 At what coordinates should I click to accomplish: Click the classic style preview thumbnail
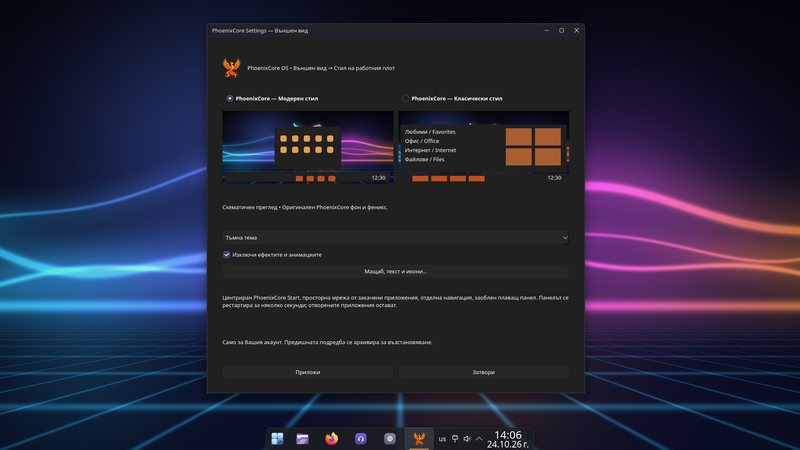tap(484, 147)
